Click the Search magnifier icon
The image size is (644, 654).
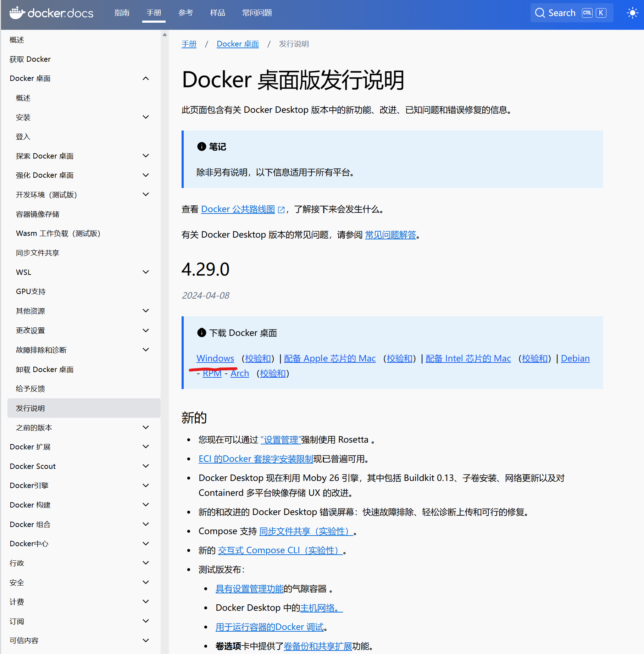pos(540,13)
